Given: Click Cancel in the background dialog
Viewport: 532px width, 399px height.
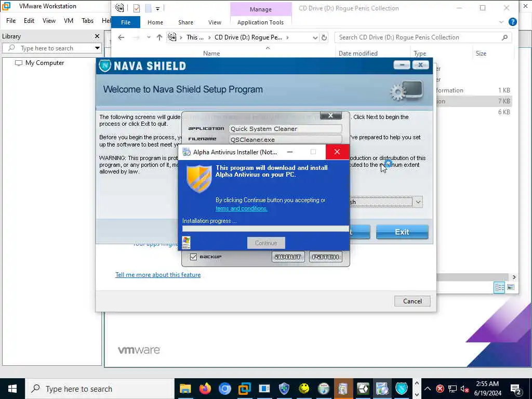Looking at the screenshot, I should [412, 301].
